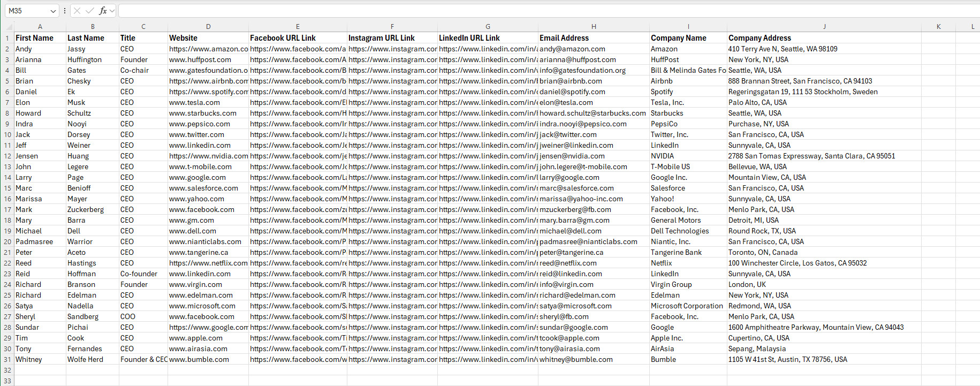Open the www.tesla.com website link
This screenshot has height=386, width=980.
click(x=194, y=102)
